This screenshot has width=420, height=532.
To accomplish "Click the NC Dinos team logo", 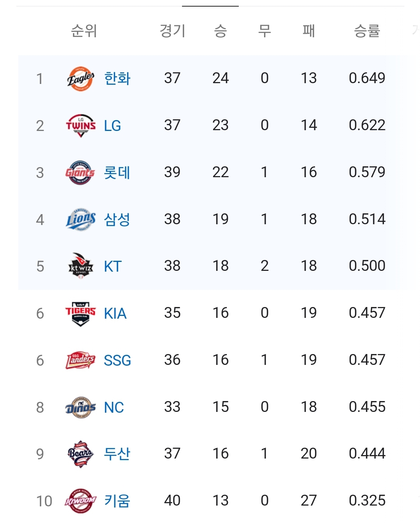I will point(80,407).
